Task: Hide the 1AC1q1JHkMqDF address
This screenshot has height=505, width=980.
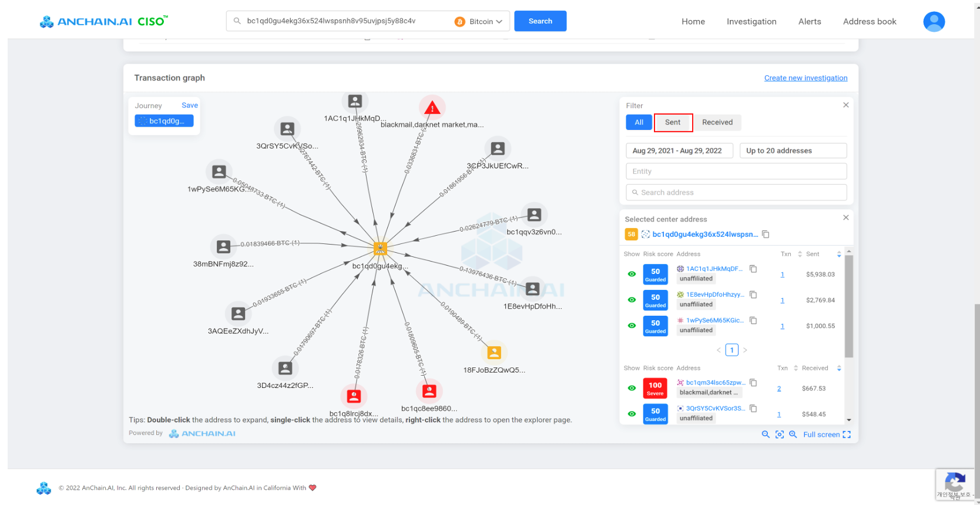Action: coord(632,274)
